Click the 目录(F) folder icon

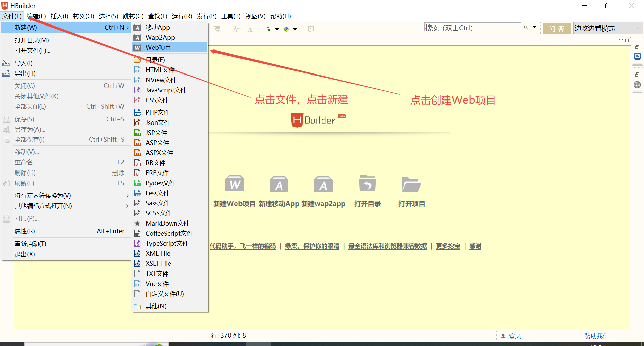coord(137,60)
